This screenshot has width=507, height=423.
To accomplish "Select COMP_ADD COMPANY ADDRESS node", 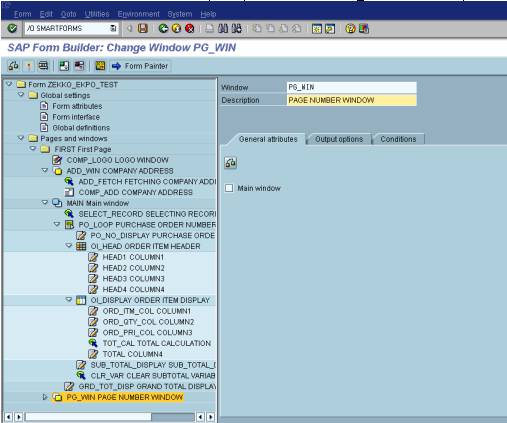I will [135, 192].
